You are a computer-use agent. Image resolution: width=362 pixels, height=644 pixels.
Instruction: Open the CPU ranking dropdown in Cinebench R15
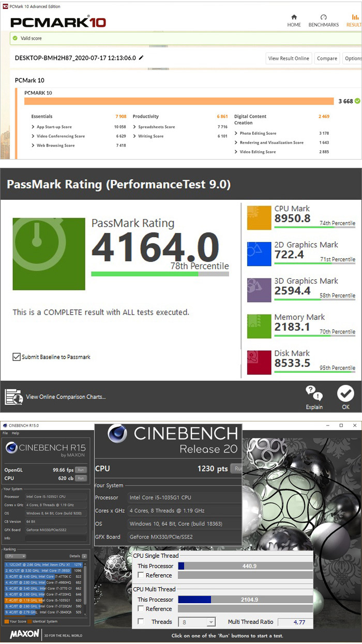16,556
